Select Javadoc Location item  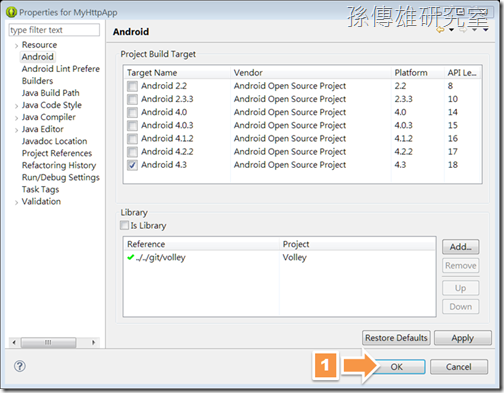click(54, 141)
